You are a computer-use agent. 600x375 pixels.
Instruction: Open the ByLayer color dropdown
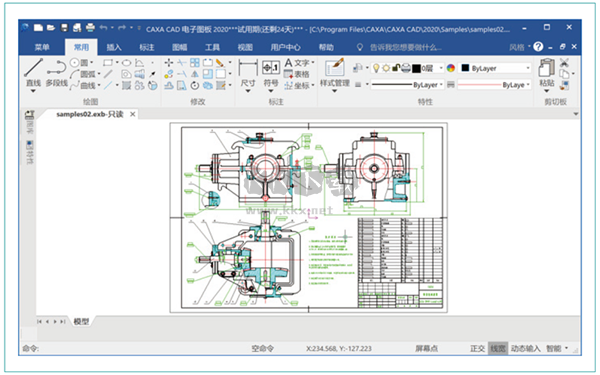coord(495,68)
